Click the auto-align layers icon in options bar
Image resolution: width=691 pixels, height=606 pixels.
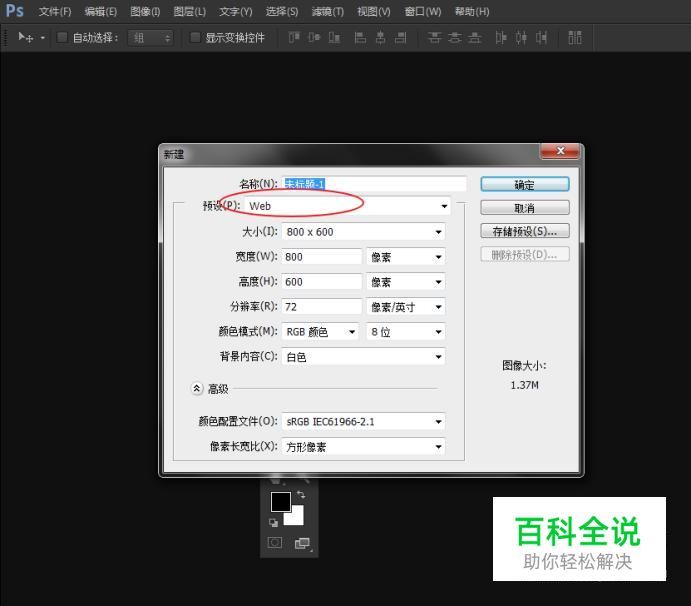click(574, 38)
